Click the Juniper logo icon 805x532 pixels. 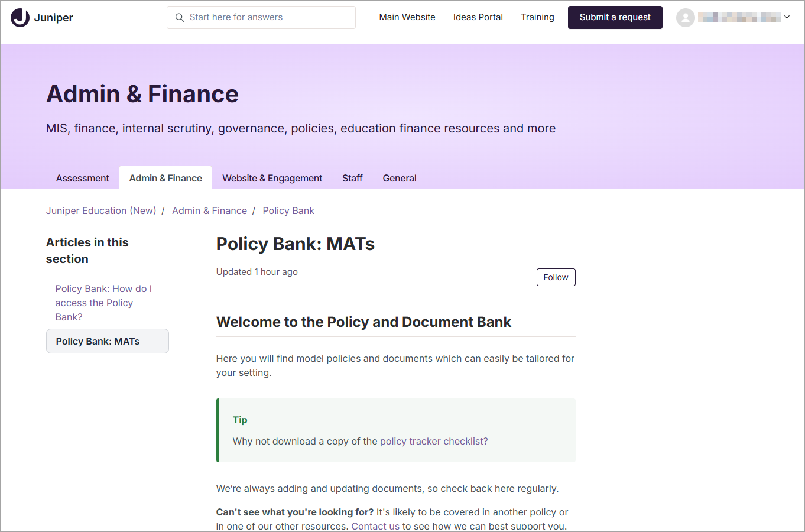(20, 18)
